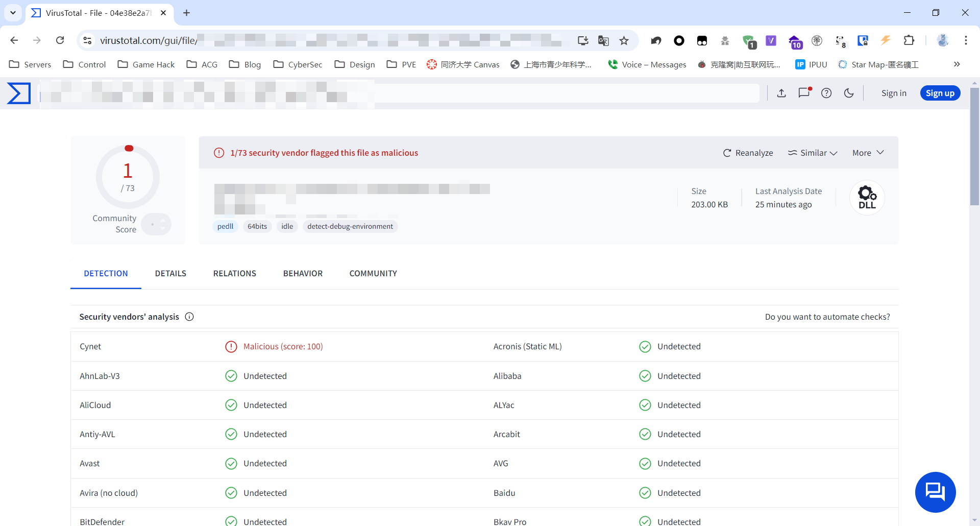Click the page vertical scrollbar
This screenshot has width=980, height=526.
(x=974, y=147)
